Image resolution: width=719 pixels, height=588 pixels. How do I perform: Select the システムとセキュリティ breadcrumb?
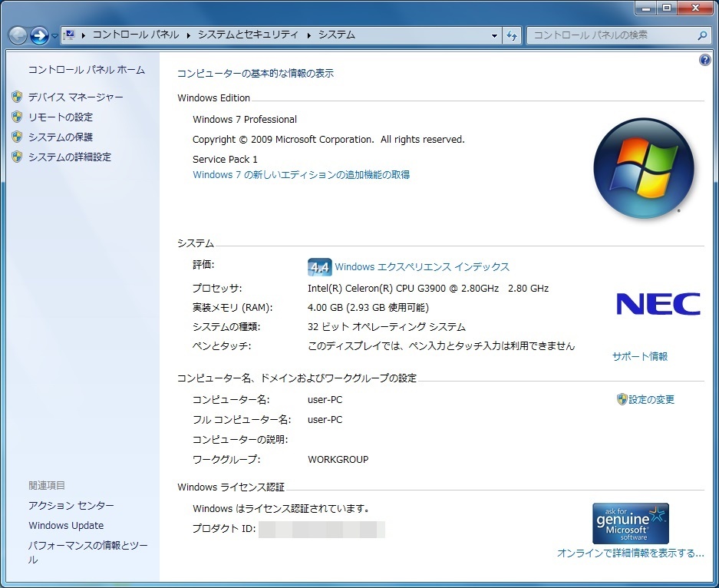point(248,35)
